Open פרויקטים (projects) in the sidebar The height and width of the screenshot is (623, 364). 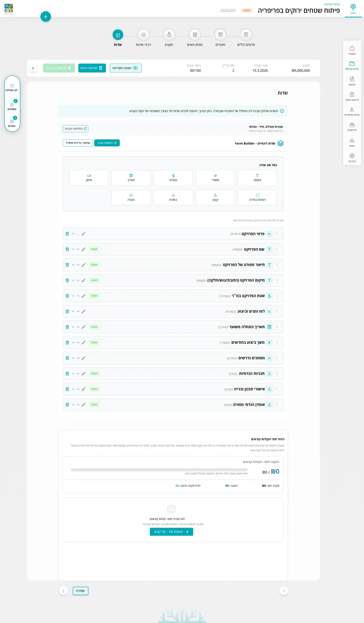tap(352, 127)
